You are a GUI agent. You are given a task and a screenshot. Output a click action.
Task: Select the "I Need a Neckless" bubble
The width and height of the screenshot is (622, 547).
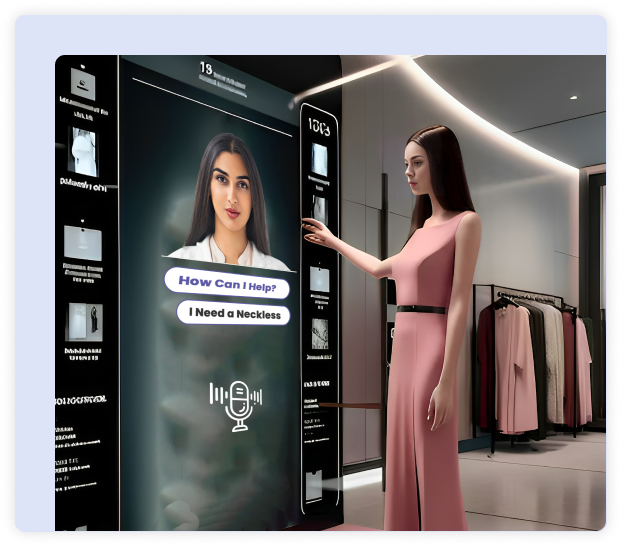233,313
